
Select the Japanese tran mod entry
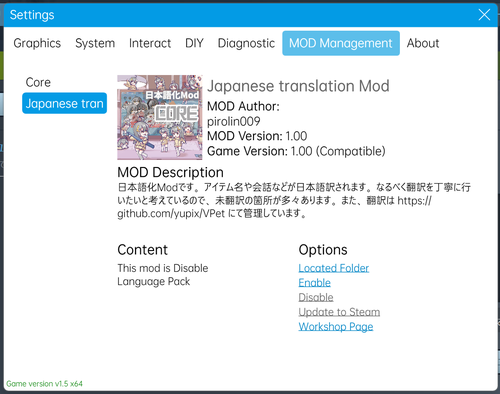64,103
